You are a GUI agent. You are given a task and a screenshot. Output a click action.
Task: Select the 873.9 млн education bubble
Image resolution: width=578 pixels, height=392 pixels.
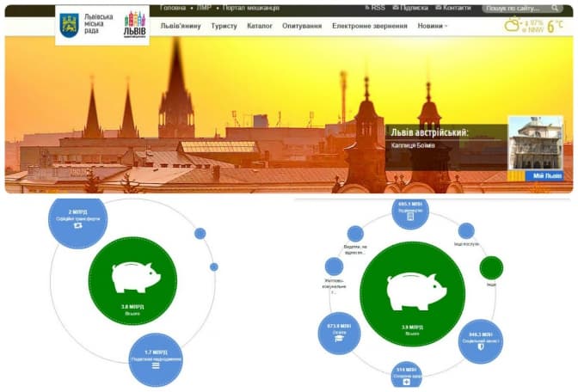337,334
